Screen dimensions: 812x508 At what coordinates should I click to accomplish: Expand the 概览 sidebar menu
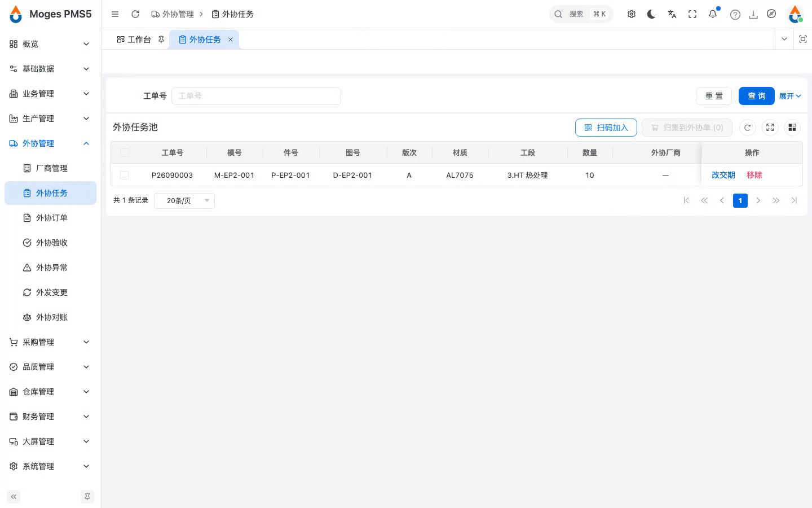pos(50,44)
